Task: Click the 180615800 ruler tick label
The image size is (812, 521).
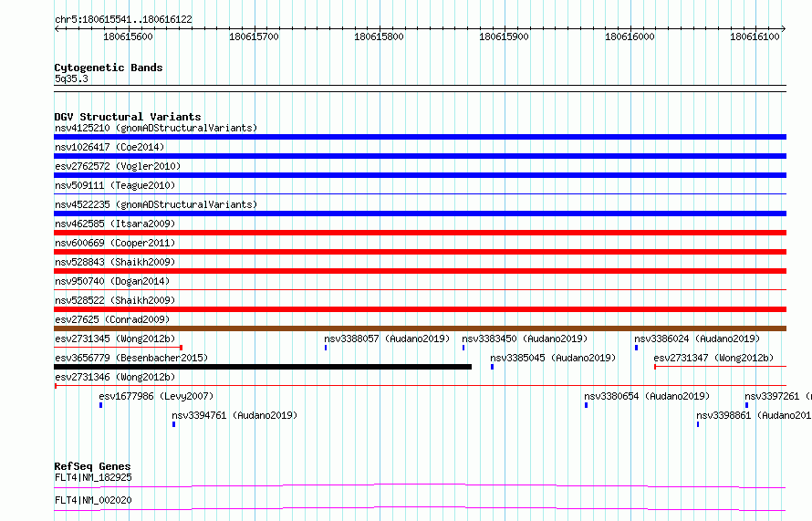Action: click(x=379, y=36)
